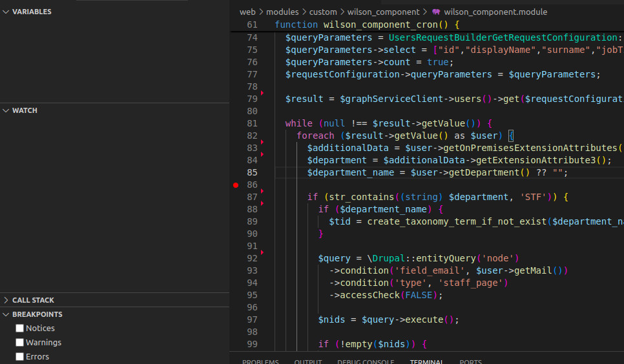Click line number 85 in the gutter
This screenshot has height=364, width=624.
click(x=252, y=173)
